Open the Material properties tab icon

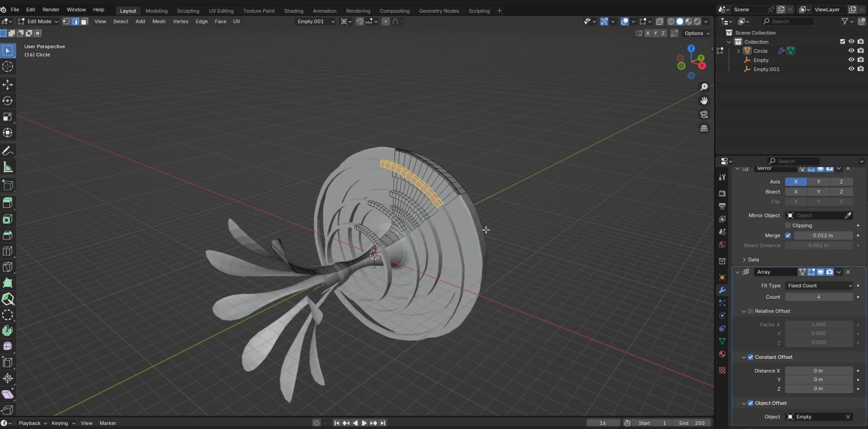pyautogui.click(x=722, y=354)
